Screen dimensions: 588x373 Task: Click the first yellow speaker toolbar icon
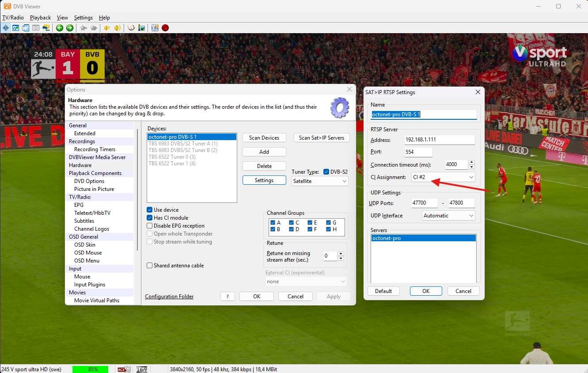click(x=106, y=28)
